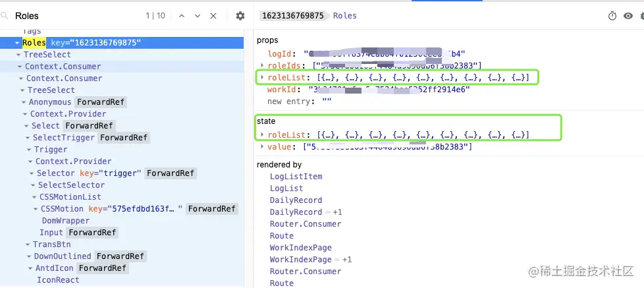Expand the roleIds prop array

[x=262, y=65]
